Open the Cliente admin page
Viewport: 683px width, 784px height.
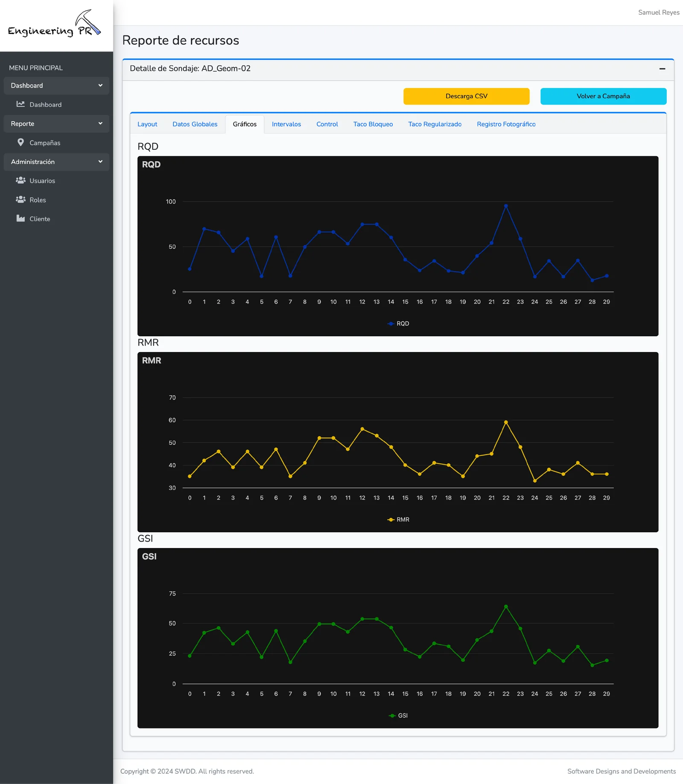pos(40,219)
